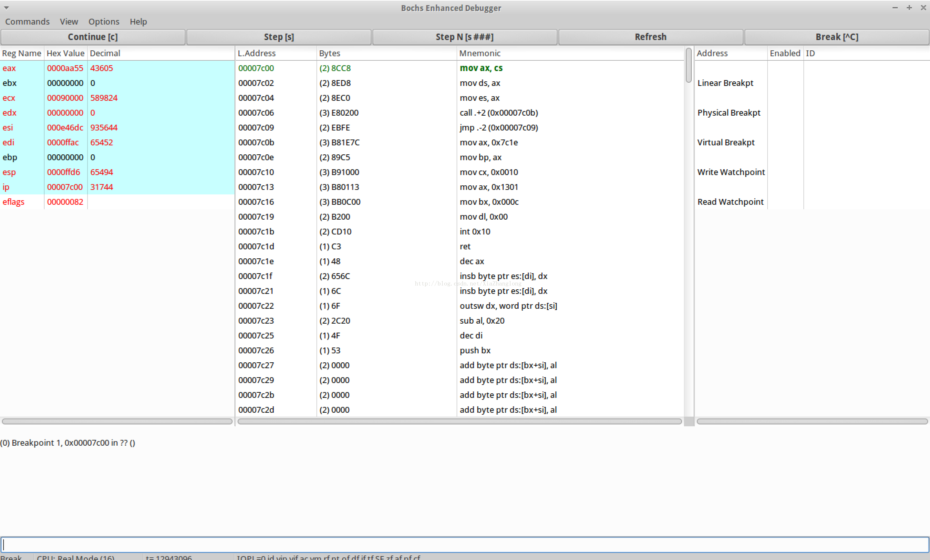Select the eax register row

(117, 68)
